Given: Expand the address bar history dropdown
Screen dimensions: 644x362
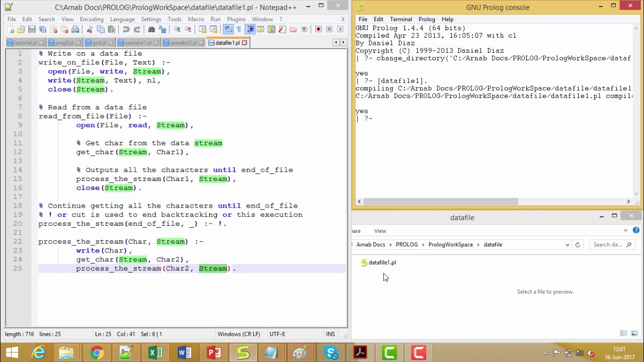Looking at the screenshot, I should click(x=567, y=245).
